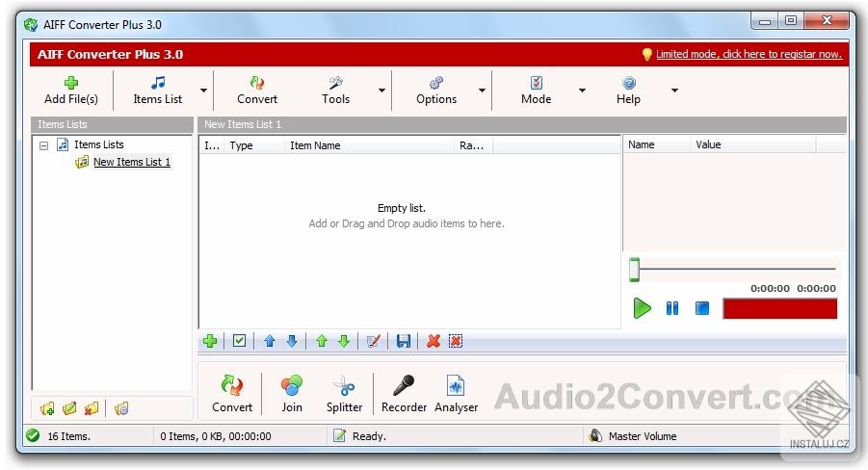Click the Name column header in properties panel
This screenshot has width=868, height=470.
click(656, 144)
